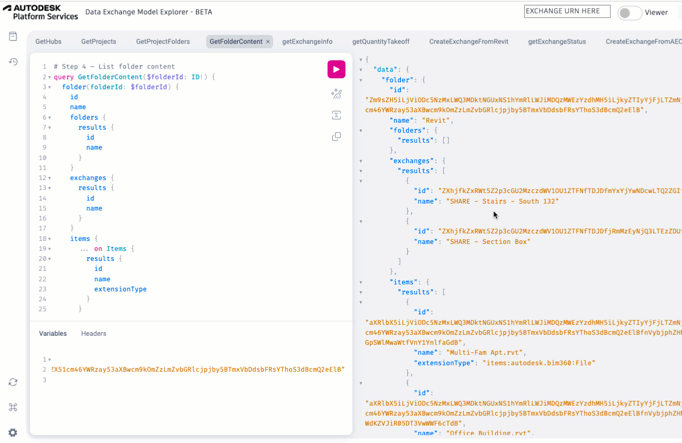Viewport: 682px width, 443px height.
Task: Fold the results block at line 7
Action: pos(50,128)
